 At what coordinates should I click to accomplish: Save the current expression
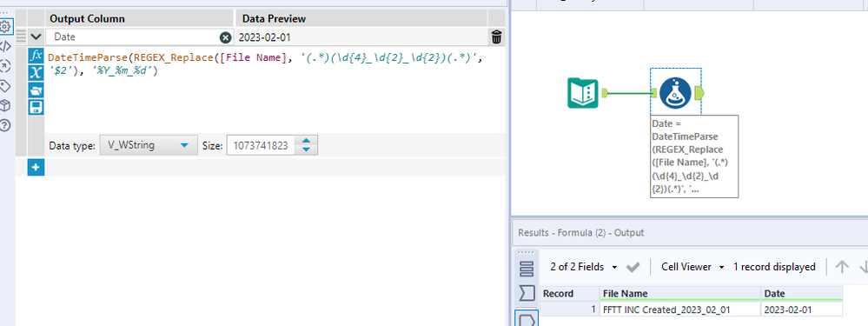(x=36, y=107)
